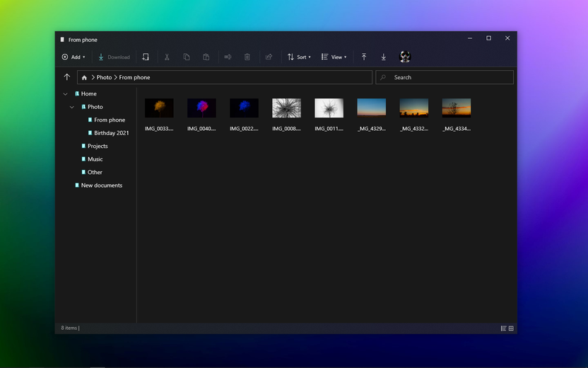Select the _MG_4329 sunset thumbnail
Screen dimensions: 588x368
[371, 108]
